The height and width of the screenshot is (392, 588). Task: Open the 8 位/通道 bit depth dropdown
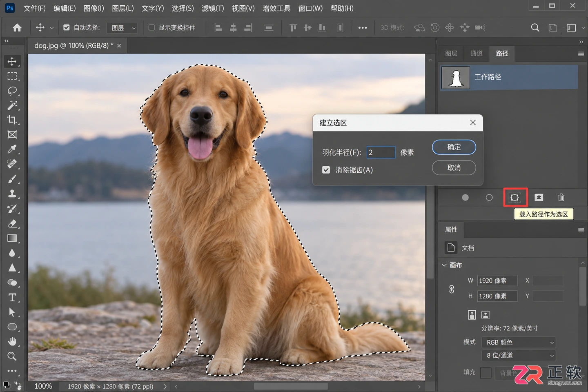[519, 355]
